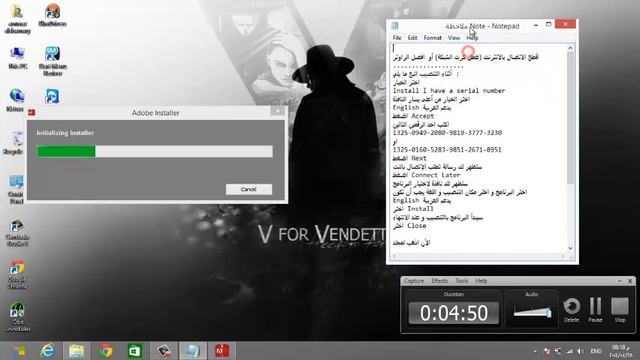640x360 pixels.
Task: Select the Network globe desktop icon
Action: coord(16,100)
